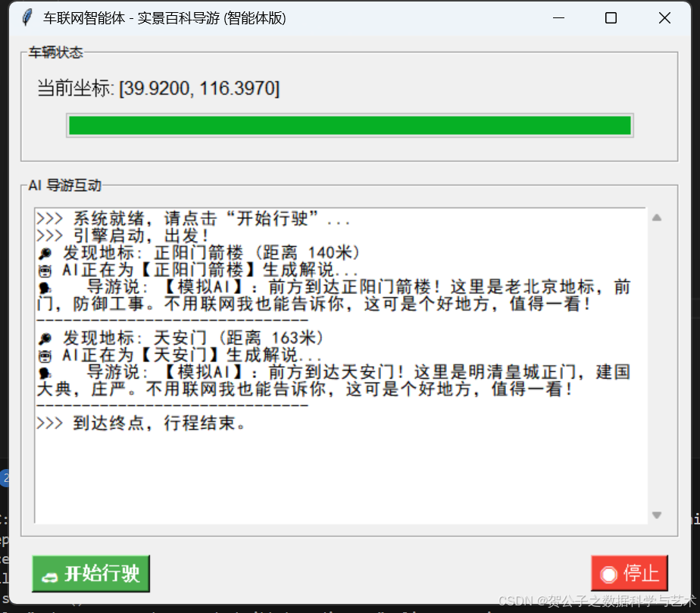Click the magnifier icon beside 发现地标: 正阳门箭楼
This screenshot has height=613, width=700.
45,252
